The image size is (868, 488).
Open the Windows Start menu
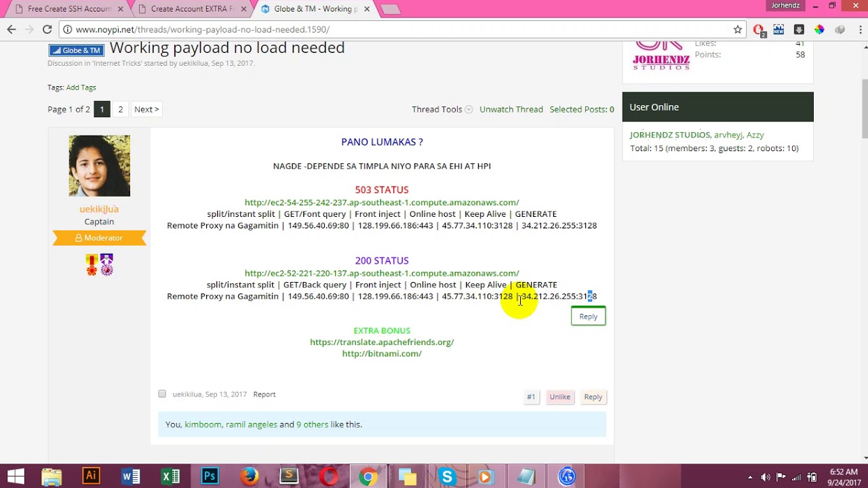point(15,476)
